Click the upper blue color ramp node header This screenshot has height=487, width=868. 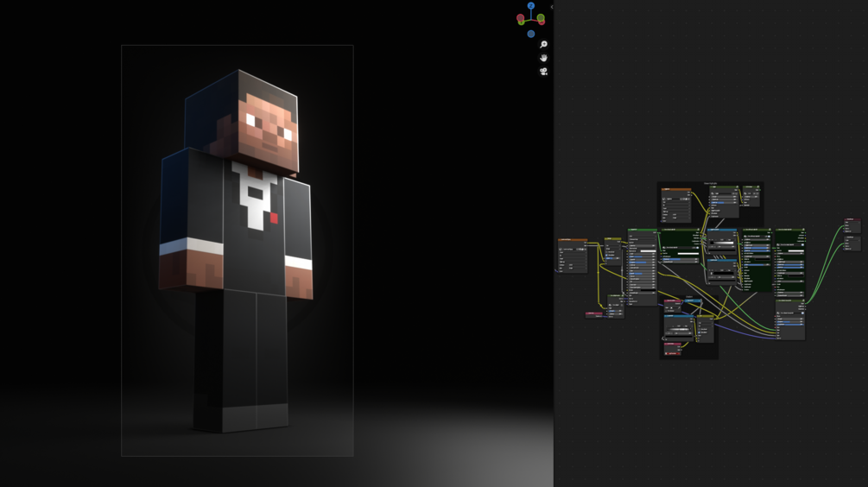tap(722, 230)
